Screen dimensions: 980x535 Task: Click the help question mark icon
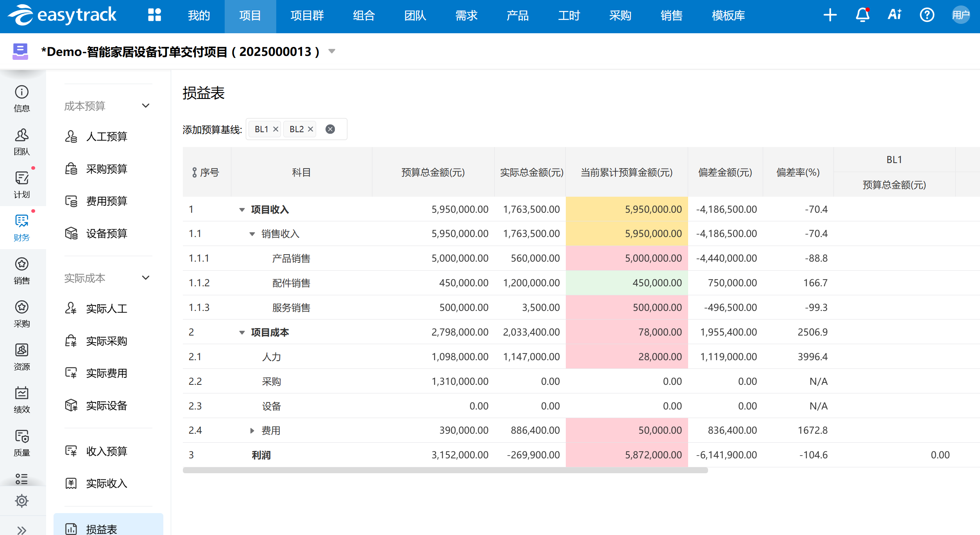click(927, 15)
